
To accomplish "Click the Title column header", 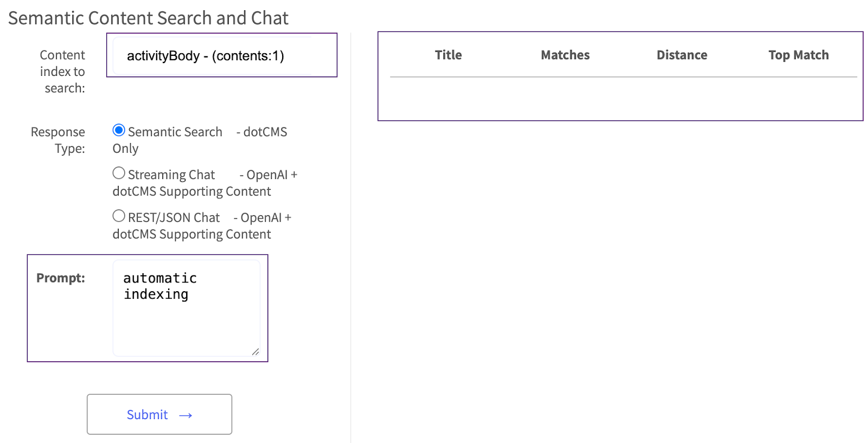I will tap(448, 55).
